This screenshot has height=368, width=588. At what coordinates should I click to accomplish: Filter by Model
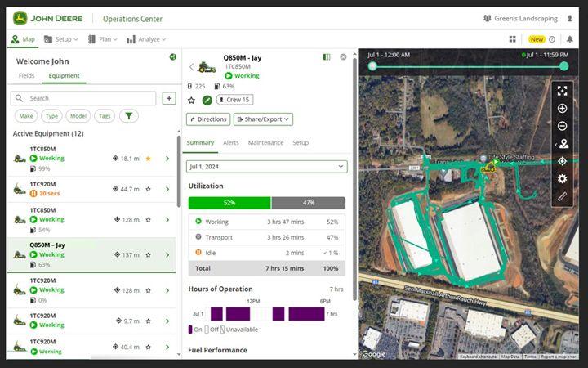tap(78, 116)
